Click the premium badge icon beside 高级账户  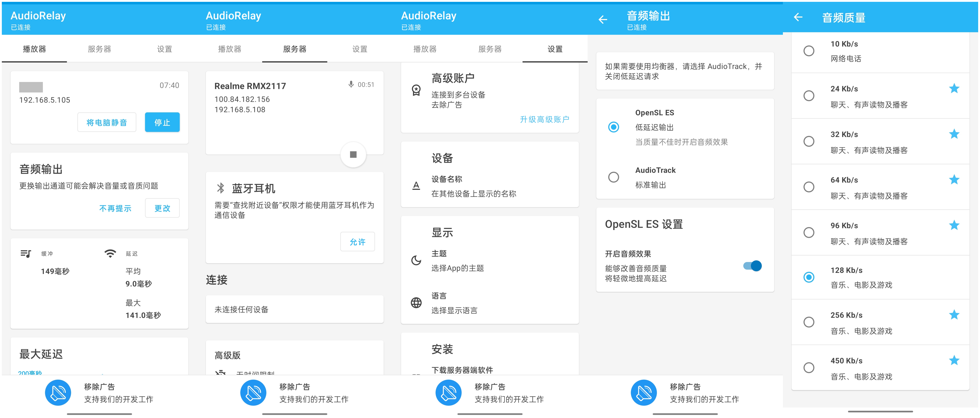coord(416,90)
